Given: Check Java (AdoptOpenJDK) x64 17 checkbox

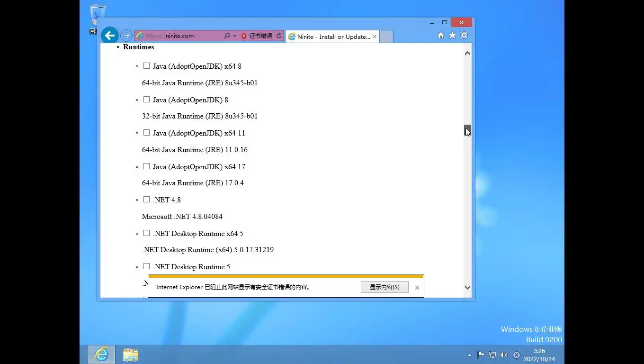Looking at the screenshot, I should coord(146,166).
